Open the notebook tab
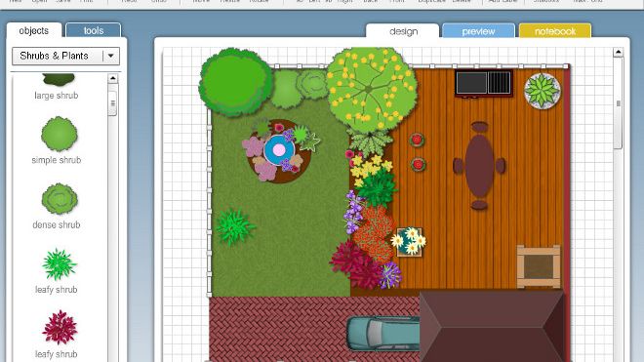 click(x=555, y=31)
